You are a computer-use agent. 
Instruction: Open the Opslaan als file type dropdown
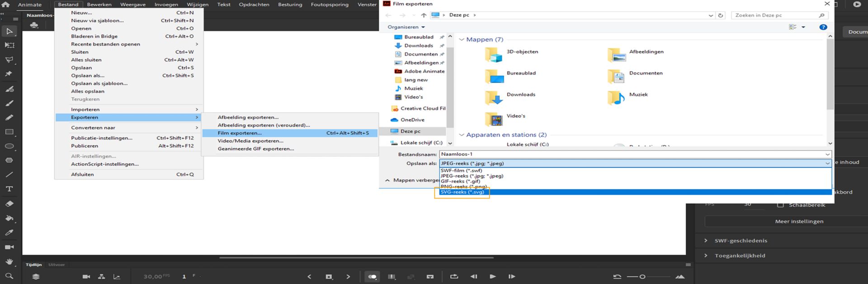point(635,163)
